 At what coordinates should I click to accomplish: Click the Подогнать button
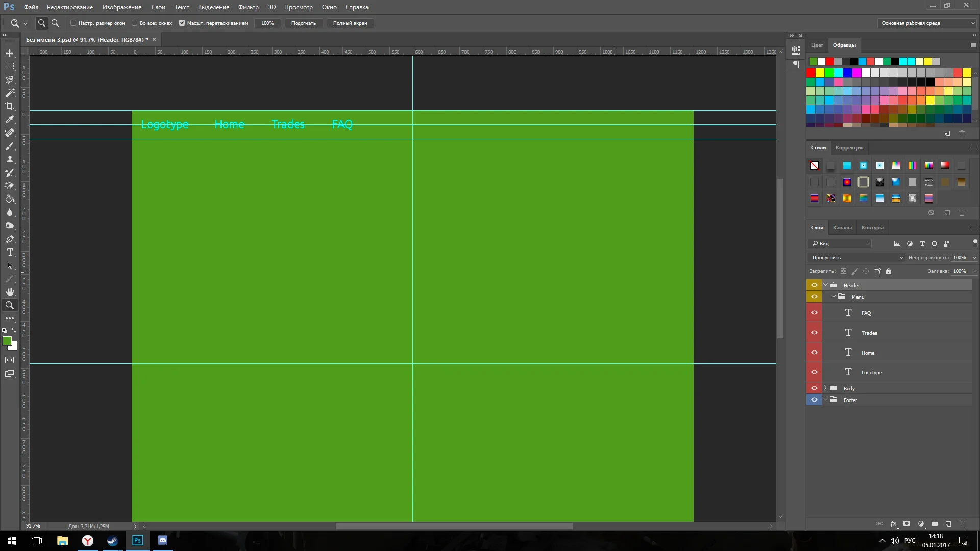pos(303,23)
